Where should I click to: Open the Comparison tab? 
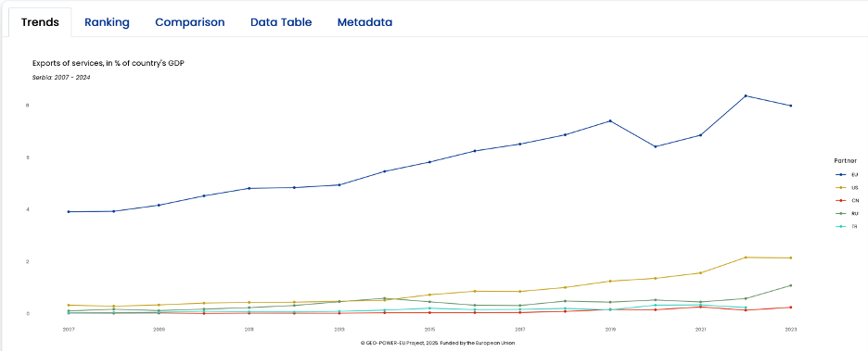[x=190, y=22]
